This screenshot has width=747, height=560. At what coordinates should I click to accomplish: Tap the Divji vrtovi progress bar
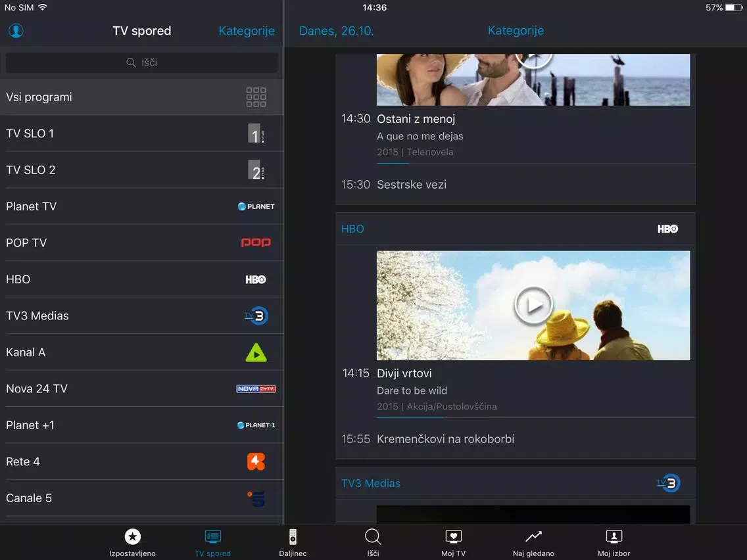pyautogui.click(x=536, y=417)
